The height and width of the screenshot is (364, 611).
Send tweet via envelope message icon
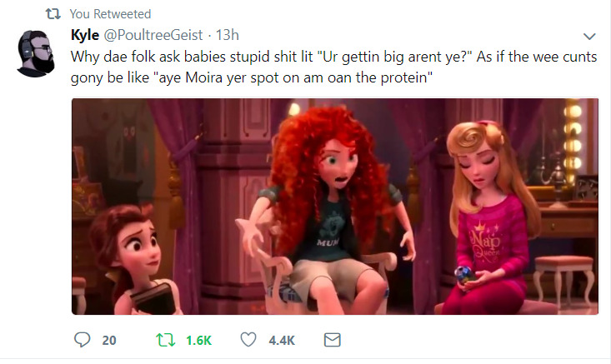333,340
